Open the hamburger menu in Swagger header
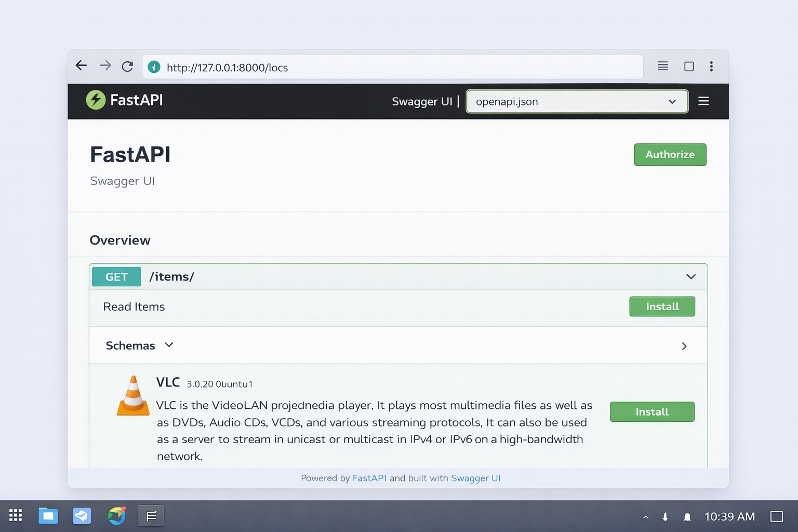The height and width of the screenshot is (532, 798). (x=703, y=101)
